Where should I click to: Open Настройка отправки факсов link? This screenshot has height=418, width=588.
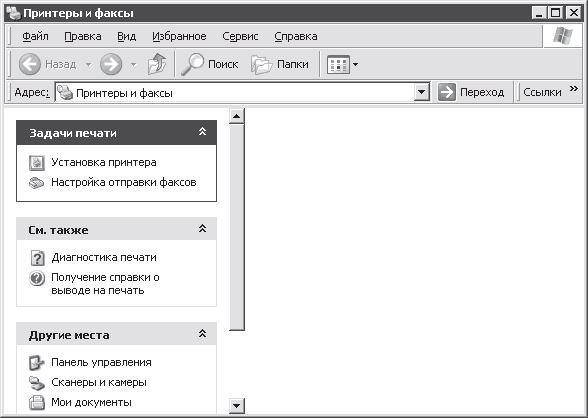pos(124,183)
